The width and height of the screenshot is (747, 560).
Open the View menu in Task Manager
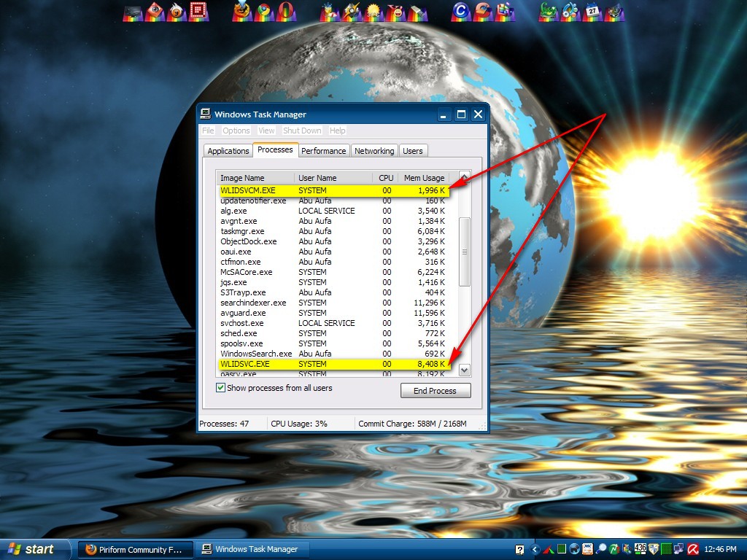(x=266, y=131)
